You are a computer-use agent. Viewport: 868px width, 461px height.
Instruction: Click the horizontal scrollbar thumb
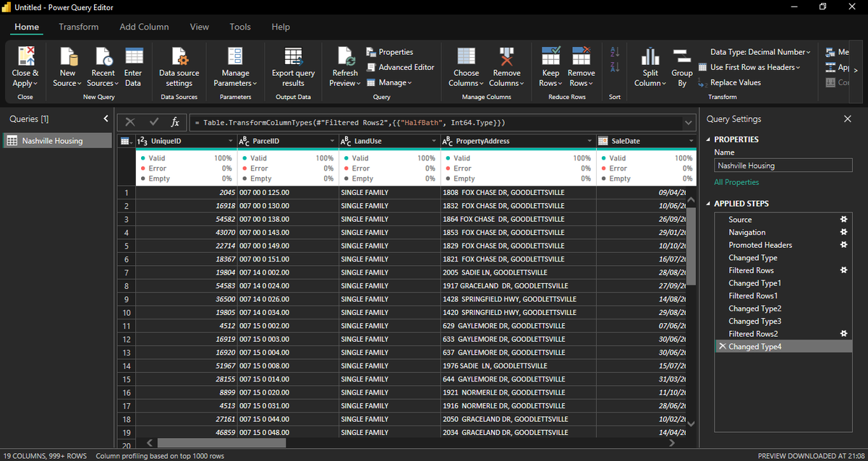click(x=221, y=443)
